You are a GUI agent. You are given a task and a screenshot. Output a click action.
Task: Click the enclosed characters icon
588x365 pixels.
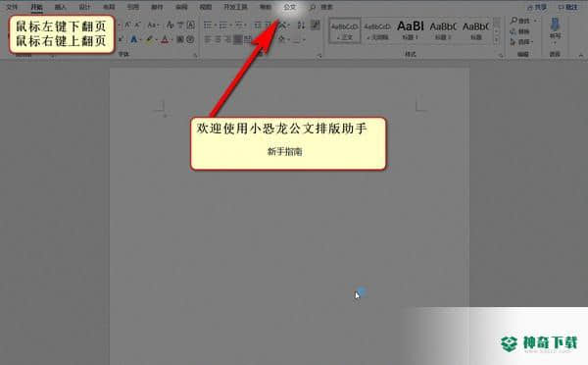pos(190,39)
